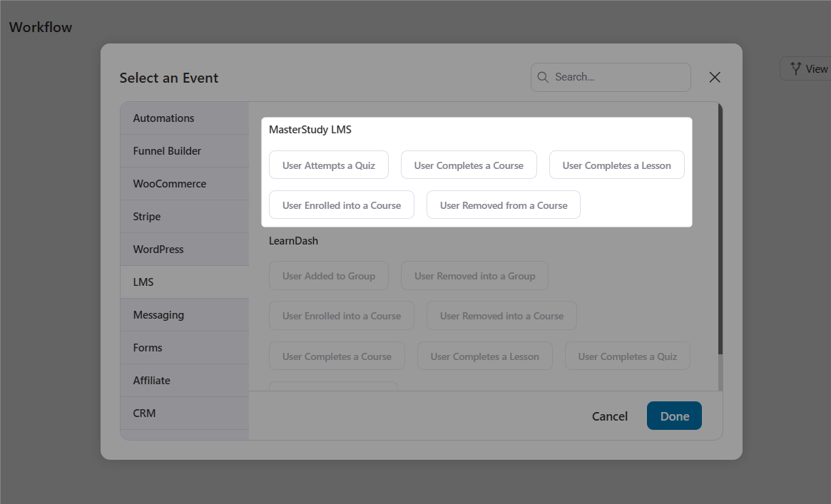Click the search magnifier icon
Screen dimensions: 831x504
543,77
